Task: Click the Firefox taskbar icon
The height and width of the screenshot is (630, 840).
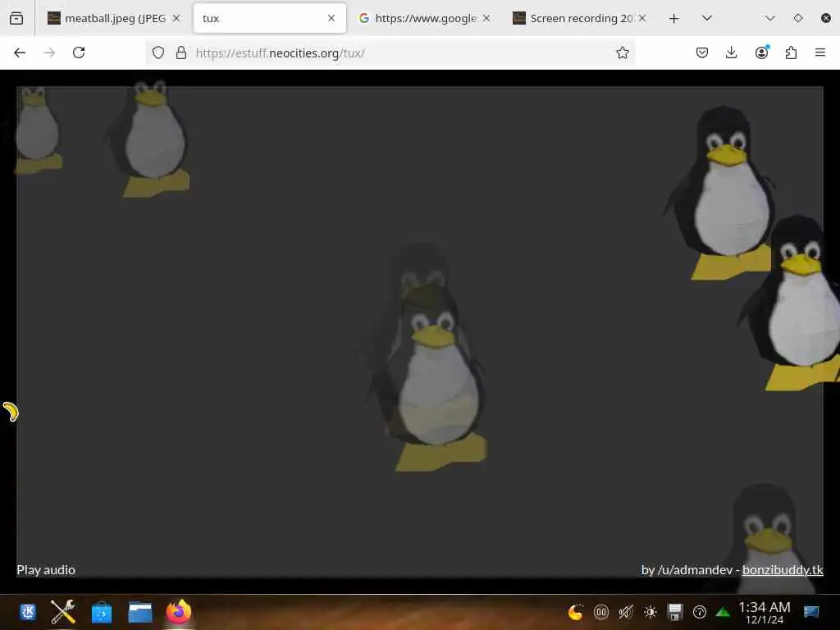Action: coord(178,612)
